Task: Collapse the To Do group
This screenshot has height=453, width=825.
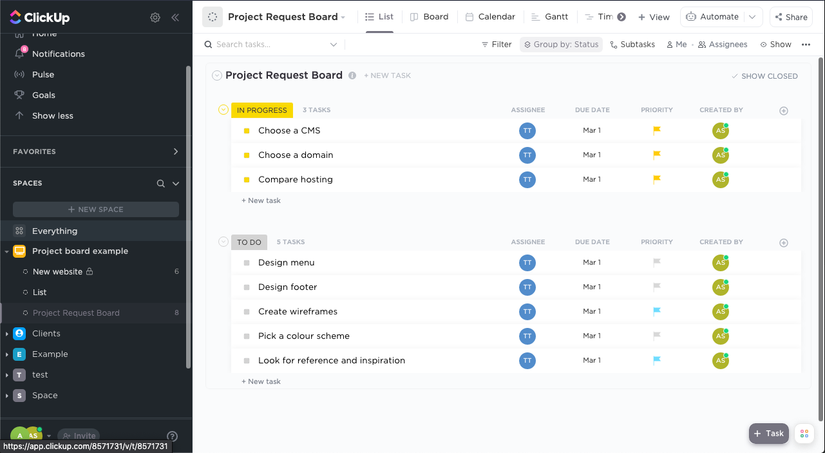Action: (x=223, y=242)
